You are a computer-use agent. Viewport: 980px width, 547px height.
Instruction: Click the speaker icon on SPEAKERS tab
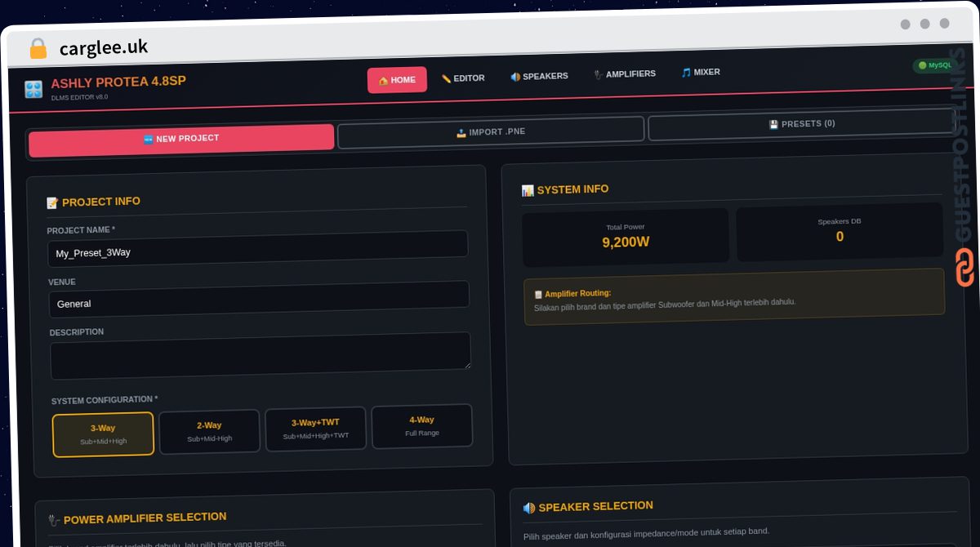(x=515, y=78)
